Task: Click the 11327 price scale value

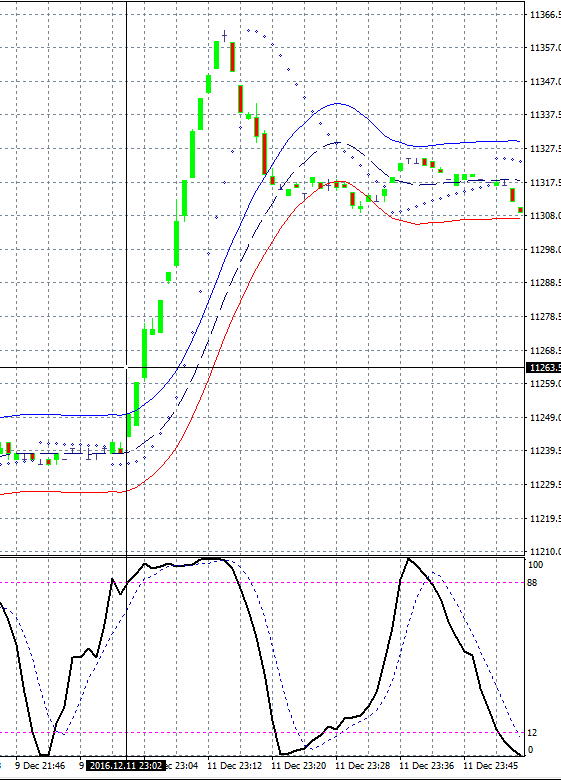Action: click(545, 149)
